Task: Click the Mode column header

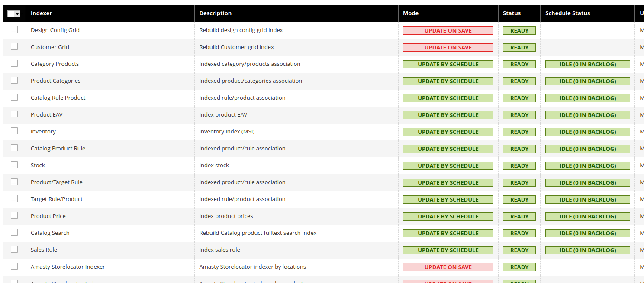Action: (410, 13)
